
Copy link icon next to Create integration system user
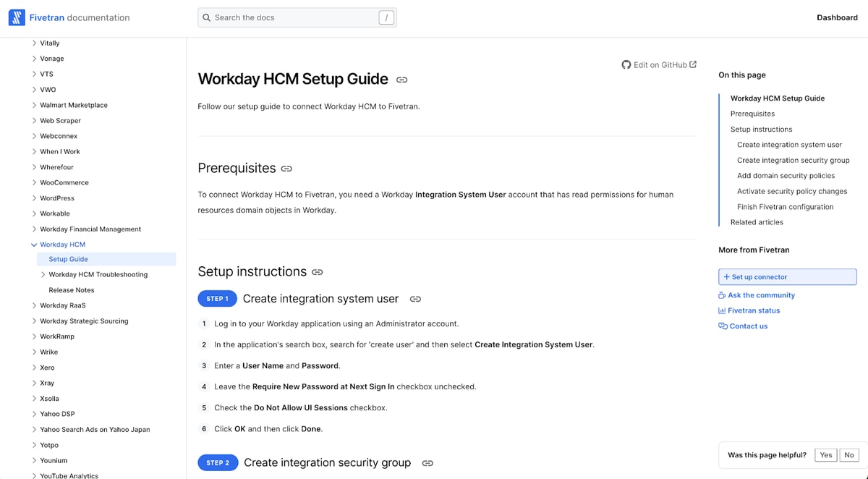coord(415,299)
